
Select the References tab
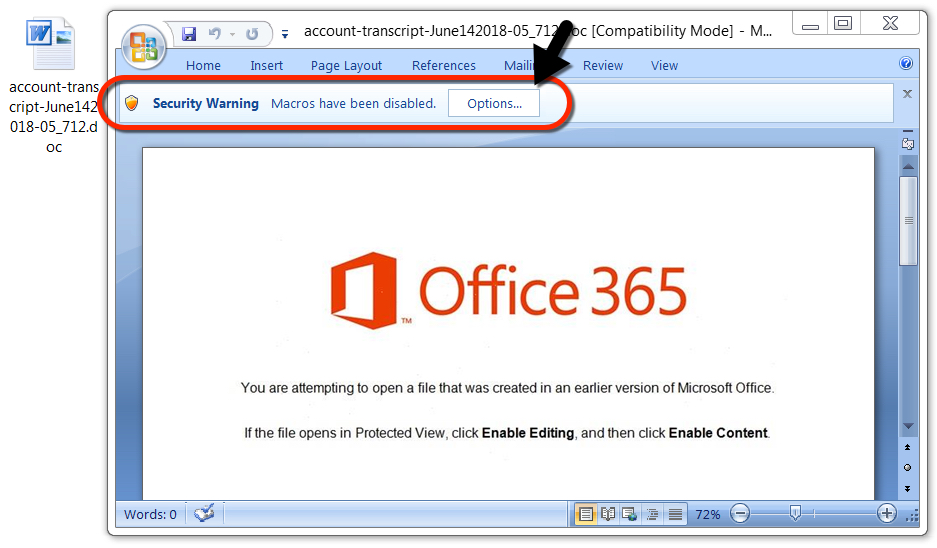click(x=443, y=66)
